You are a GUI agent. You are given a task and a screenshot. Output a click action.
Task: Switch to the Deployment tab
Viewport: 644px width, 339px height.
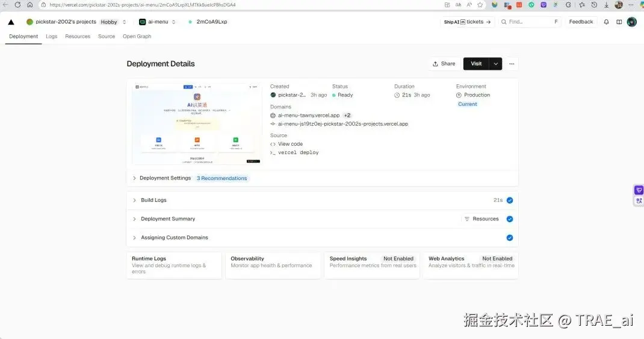point(23,36)
